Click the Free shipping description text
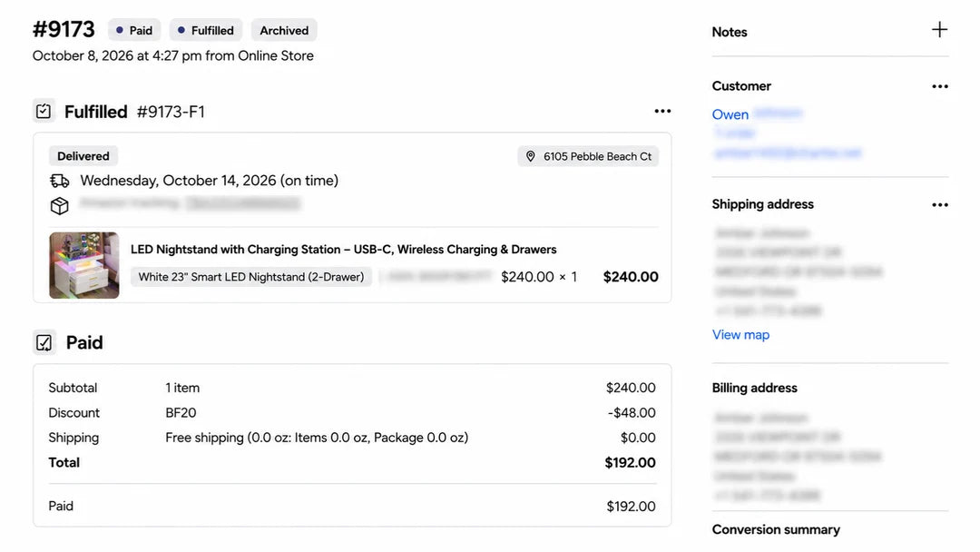 pyautogui.click(x=317, y=438)
